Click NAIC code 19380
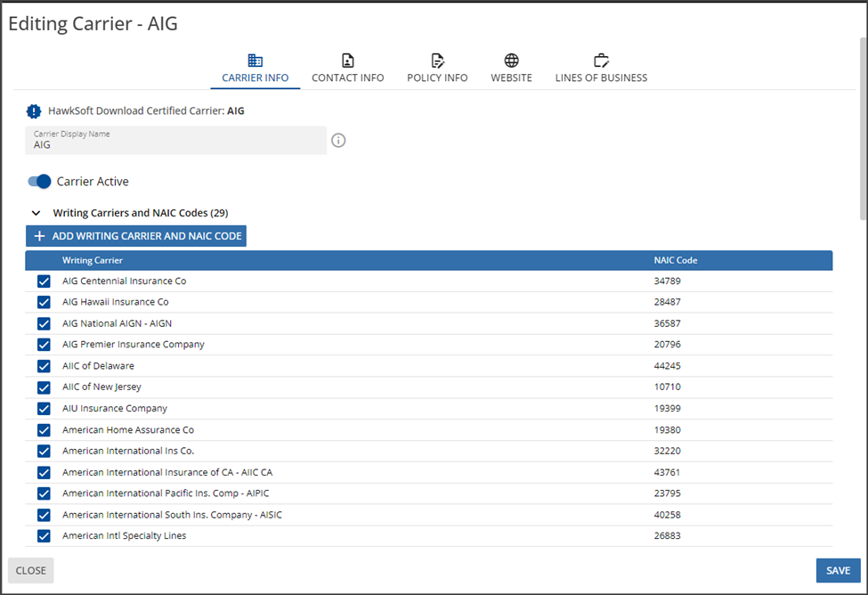868x595 pixels. pyautogui.click(x=667, y=430)
